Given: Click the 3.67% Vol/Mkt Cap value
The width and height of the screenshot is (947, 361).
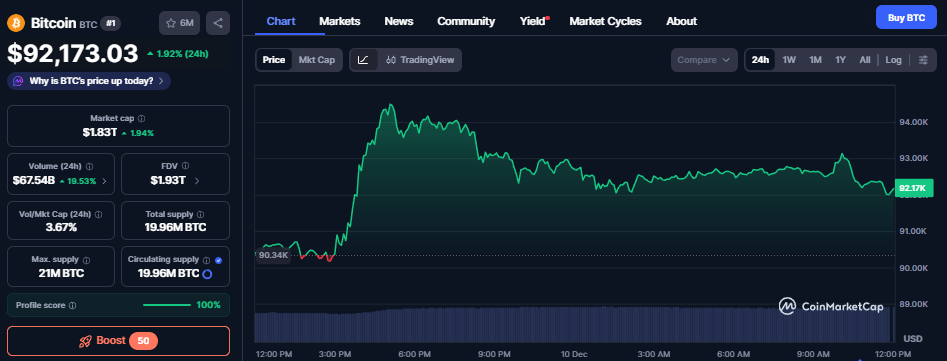Looking at the screenshot, I should click(x=60, y=228).
